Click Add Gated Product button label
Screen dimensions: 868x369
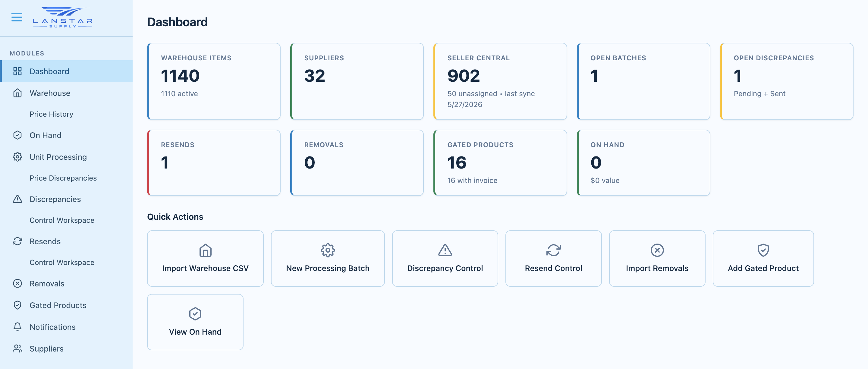[x=763, y=268]
